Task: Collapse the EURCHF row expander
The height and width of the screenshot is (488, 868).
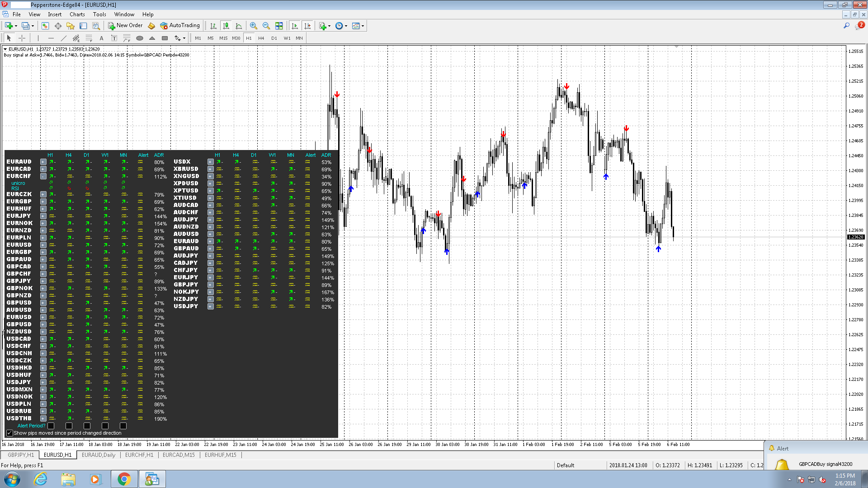Action: (x=43, y=176)
